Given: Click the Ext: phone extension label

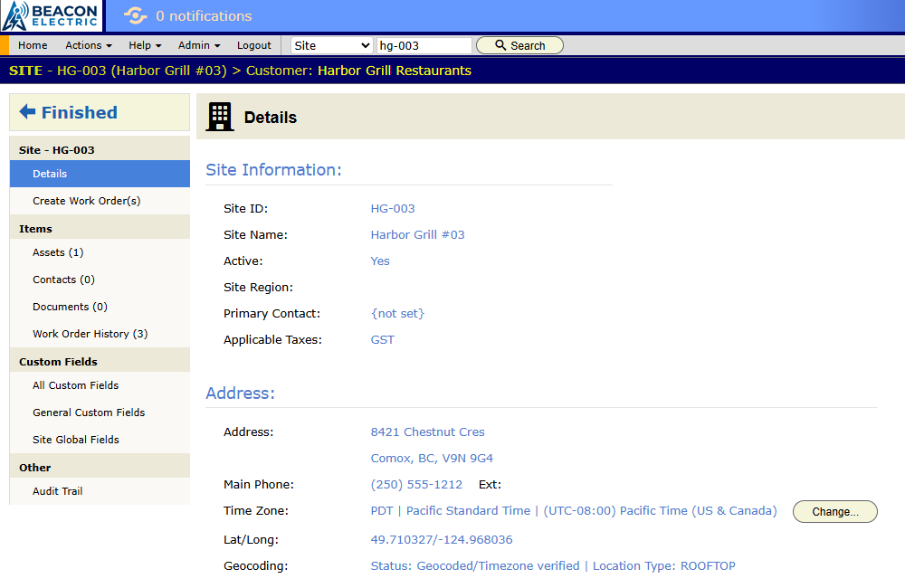Looking at the screenshot, I should [x=490, y=484].
